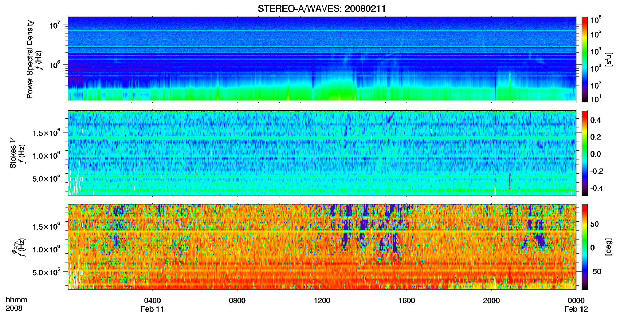The width and height of the screenshot is (644, 332).
Task: Click the hhmm time format label
Action: [x=17, y=300]
